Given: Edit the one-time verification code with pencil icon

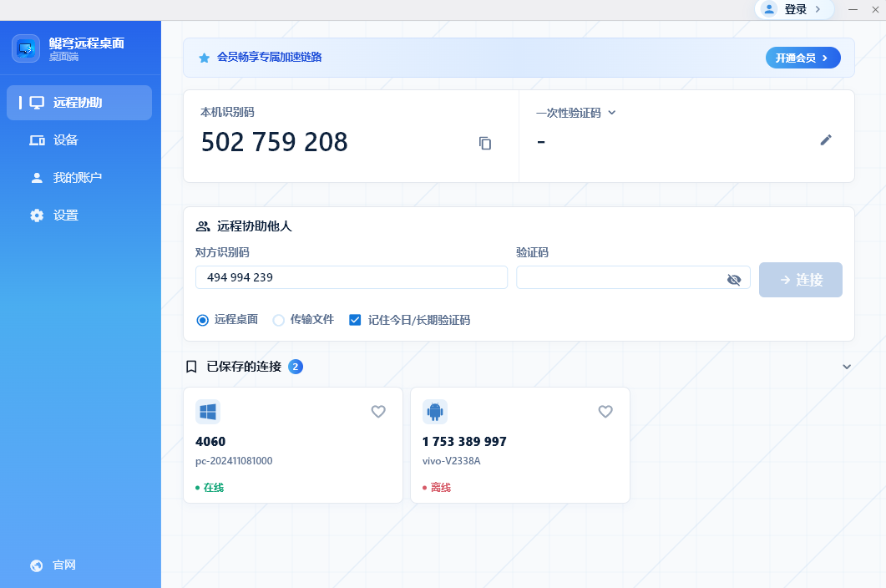Looking at the screenshot, I should coord(826,139).
